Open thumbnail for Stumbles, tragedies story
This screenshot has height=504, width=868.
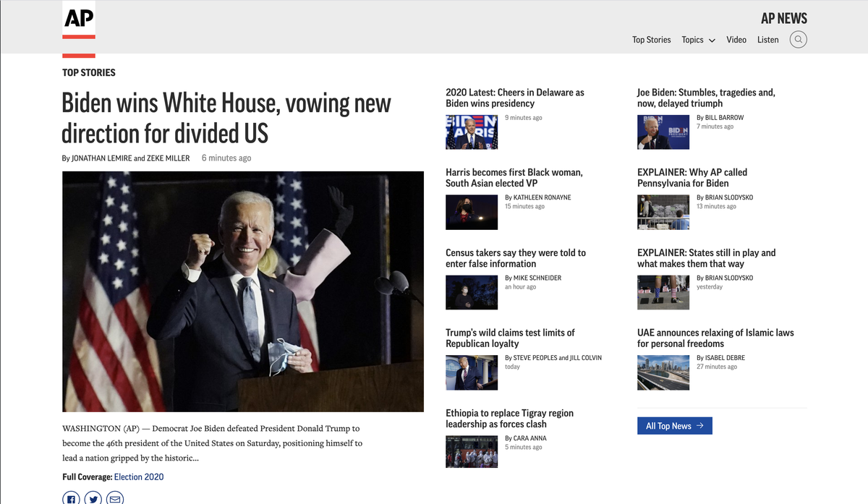tap(663, 132)
